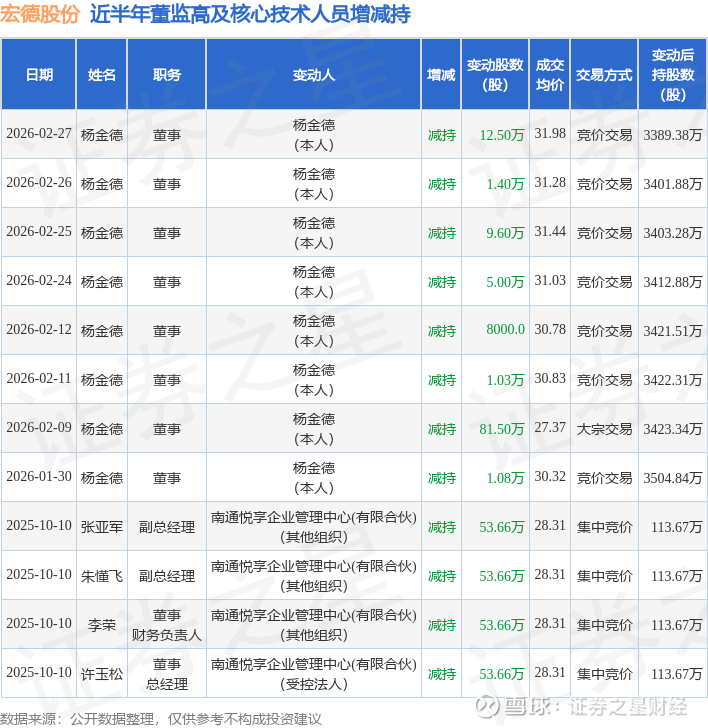The image size is (708, 728).
Task: Click holdings value 3422.31万
Action: tap(673, 380)
